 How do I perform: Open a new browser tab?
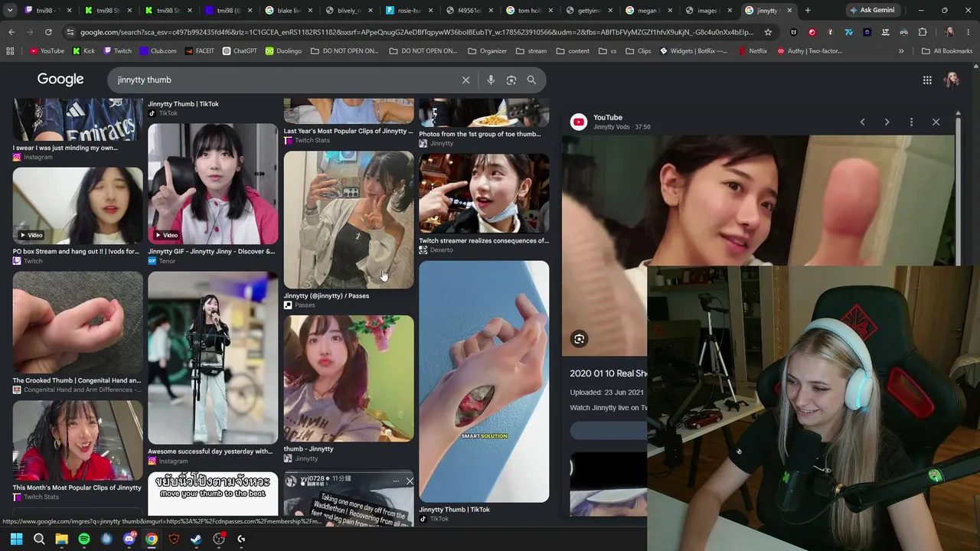click(x=808, y=11)
